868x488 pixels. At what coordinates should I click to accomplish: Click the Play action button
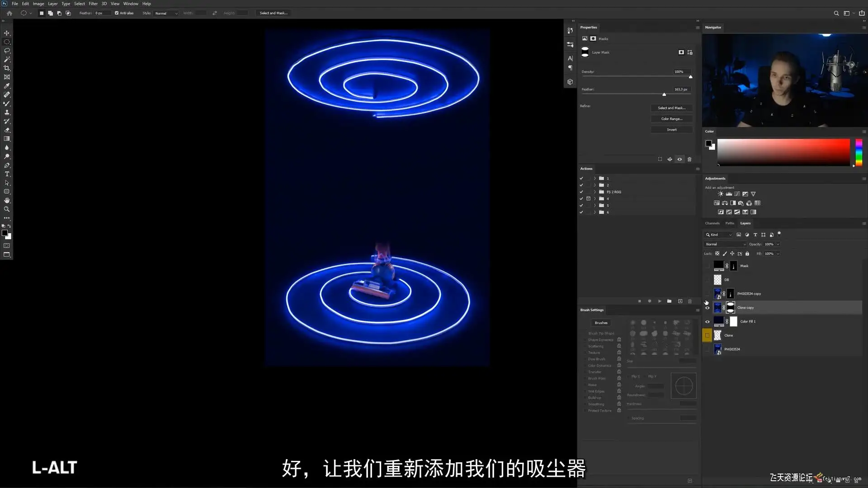click(x=660, y=301)
